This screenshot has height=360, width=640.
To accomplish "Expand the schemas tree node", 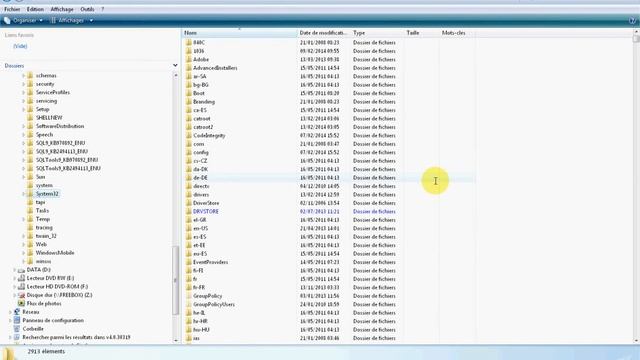I will click(x=23, y=76).
